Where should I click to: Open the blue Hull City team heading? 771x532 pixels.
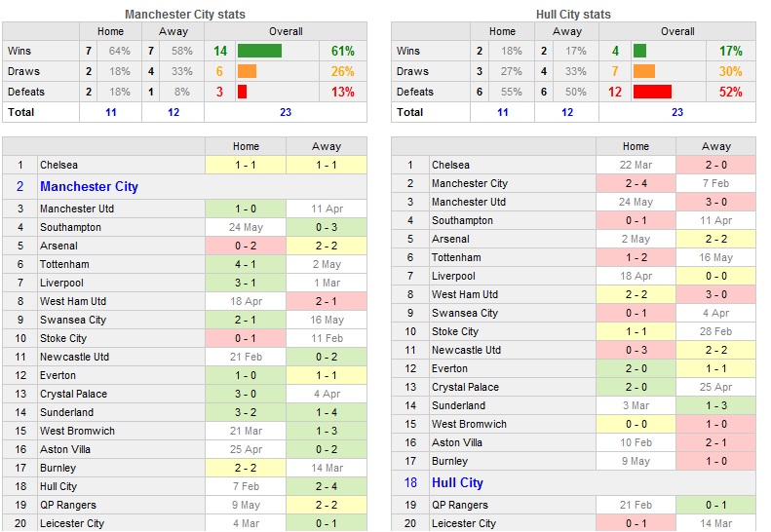coord(457,482)
